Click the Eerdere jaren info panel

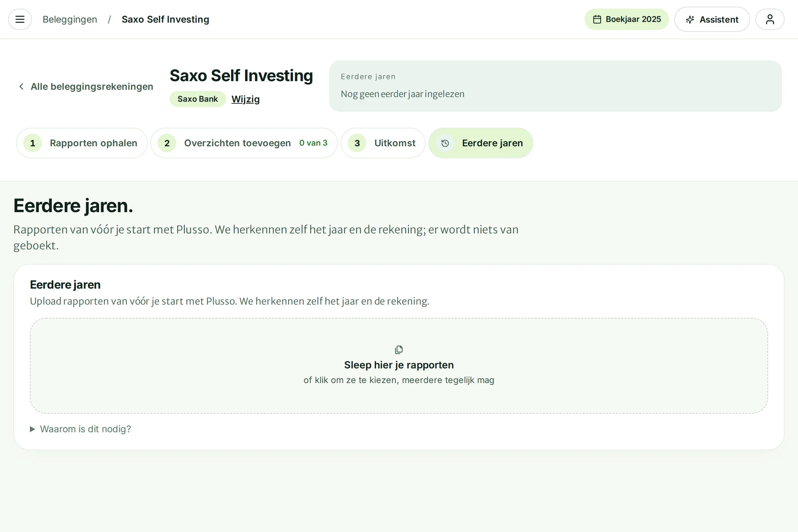click(555, 86)
